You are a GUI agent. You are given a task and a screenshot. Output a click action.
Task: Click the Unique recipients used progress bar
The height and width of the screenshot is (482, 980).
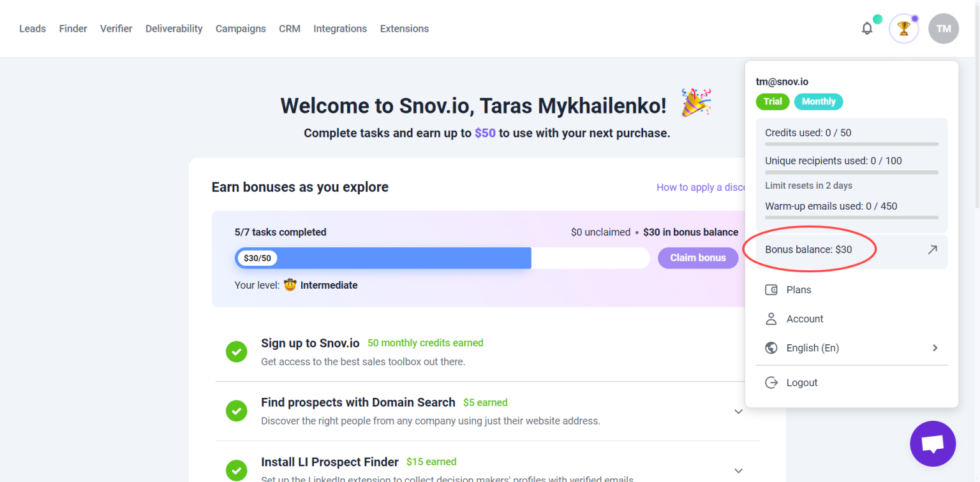click(852, 172)
